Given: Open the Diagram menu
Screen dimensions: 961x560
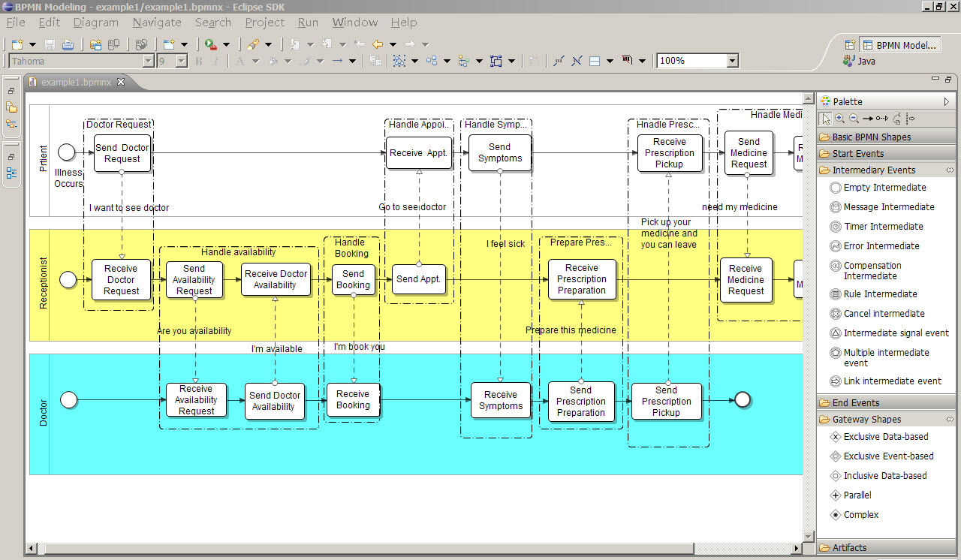Looking at the screenshot, I should point(96,23).
